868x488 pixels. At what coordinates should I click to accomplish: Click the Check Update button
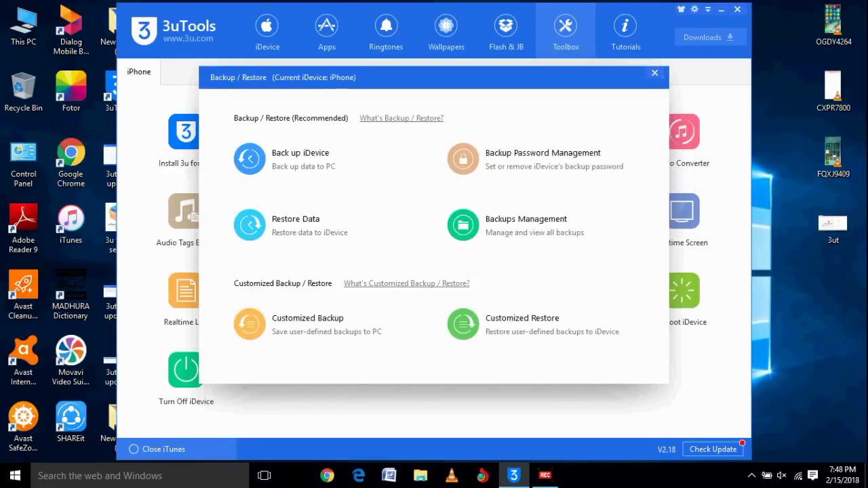(x=713, y=449)
